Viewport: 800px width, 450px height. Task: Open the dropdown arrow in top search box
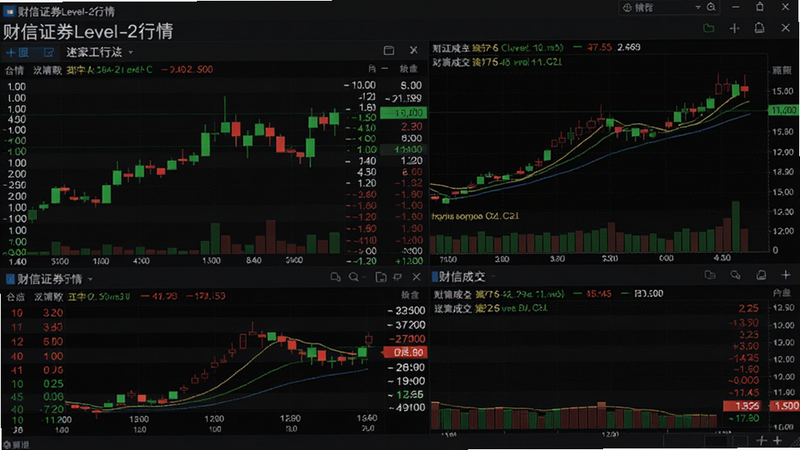(x=697, y=7)
